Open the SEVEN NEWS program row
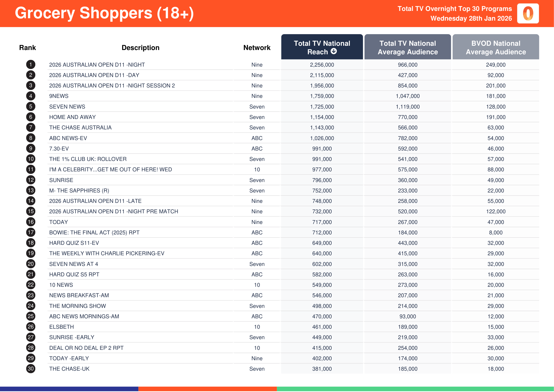The width and height of the screenshot is (554, 392). (67, 107)
